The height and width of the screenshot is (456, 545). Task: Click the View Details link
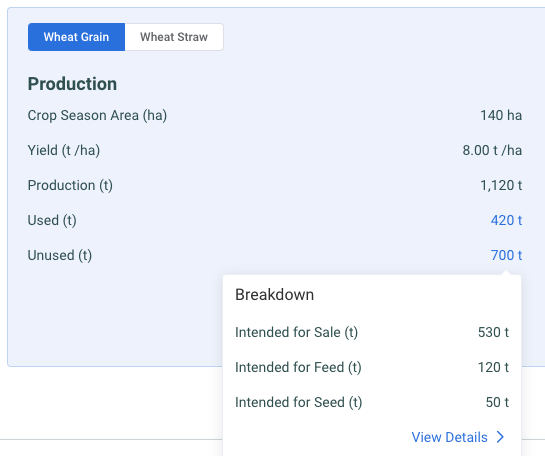[x=449, y=437]
